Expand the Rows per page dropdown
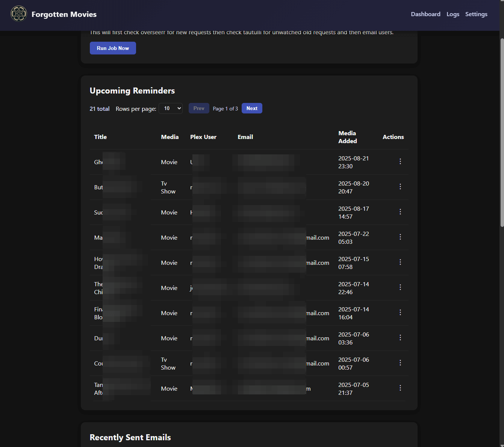This screenshot has width=504, height=447. point(171,109)
